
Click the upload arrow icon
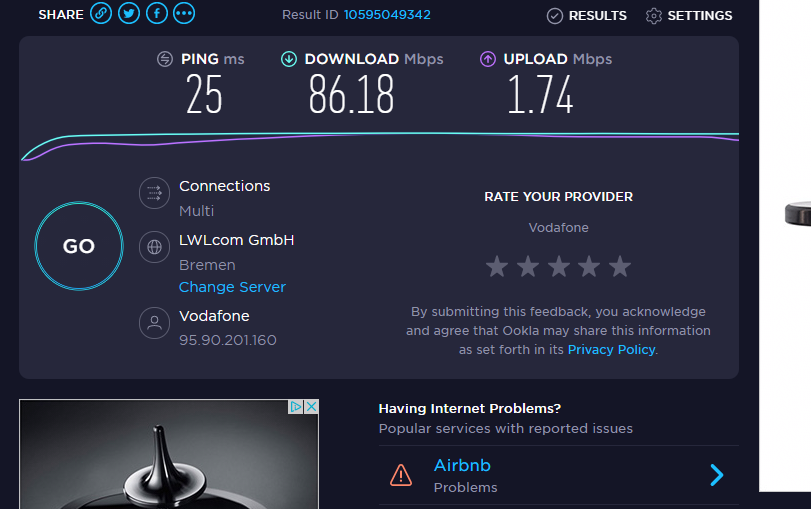(488, 59)
